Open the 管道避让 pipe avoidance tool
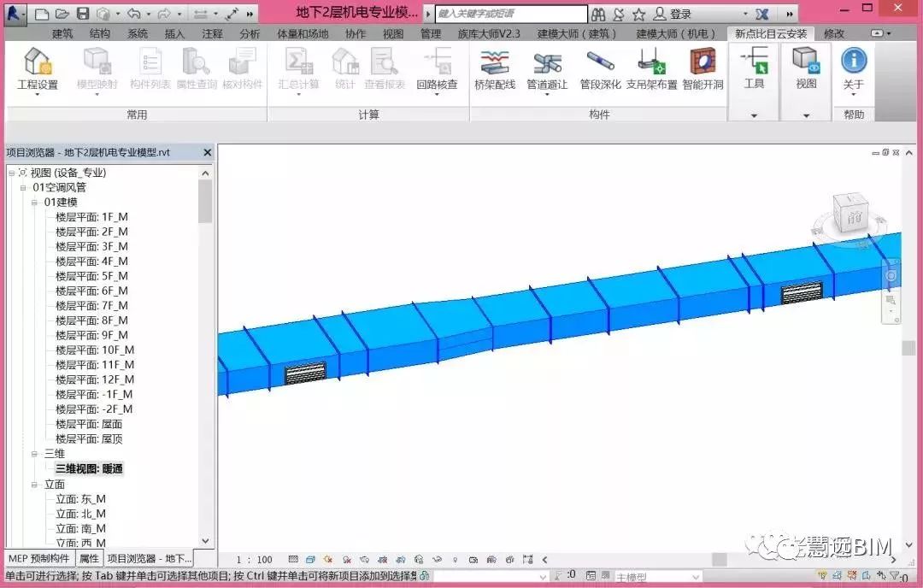This screenshot has height=588, width=923. (x=547, y=71)
